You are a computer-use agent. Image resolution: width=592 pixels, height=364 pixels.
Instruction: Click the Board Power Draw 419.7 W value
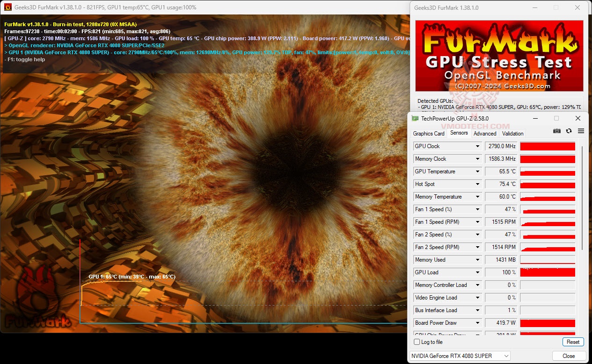[501, 323]
